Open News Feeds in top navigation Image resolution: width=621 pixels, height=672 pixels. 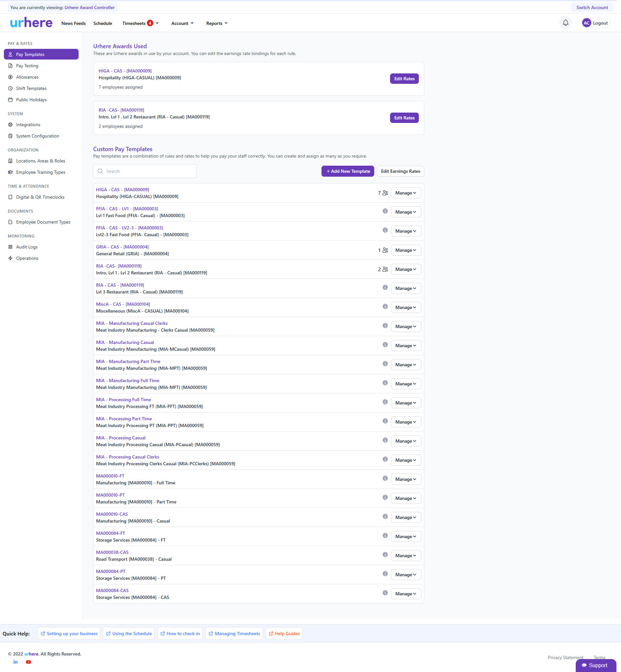pyautogui.click(x=74, y=23)
